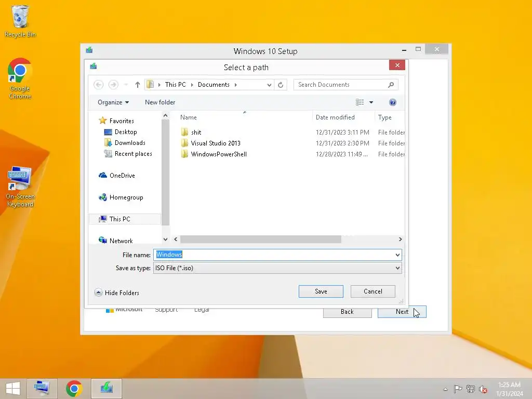The image size is (532, 399).
Task: Click the Cancel button
Action: [x=373, y=291]
